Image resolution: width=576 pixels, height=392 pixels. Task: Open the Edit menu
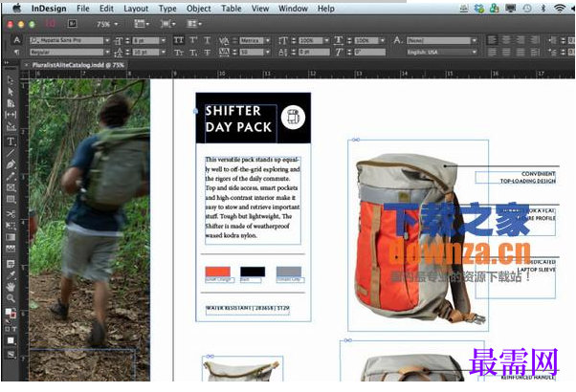click(106, 8)
